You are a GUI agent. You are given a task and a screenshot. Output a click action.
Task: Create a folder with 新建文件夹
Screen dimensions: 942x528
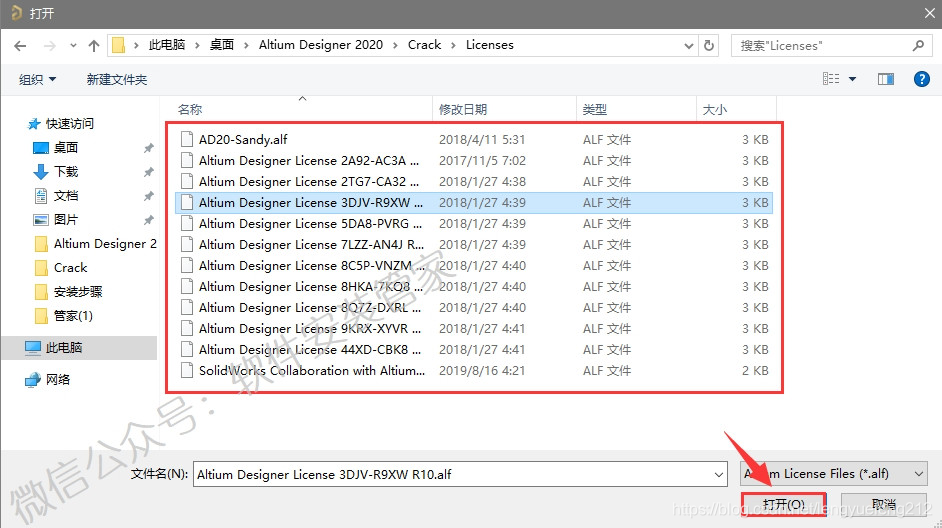pos(117,79)
